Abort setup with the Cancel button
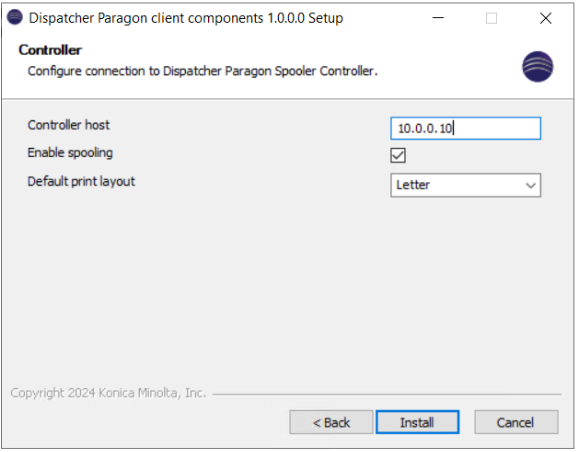The height and width of the screenshot is (452, 576). pos(516,422)
